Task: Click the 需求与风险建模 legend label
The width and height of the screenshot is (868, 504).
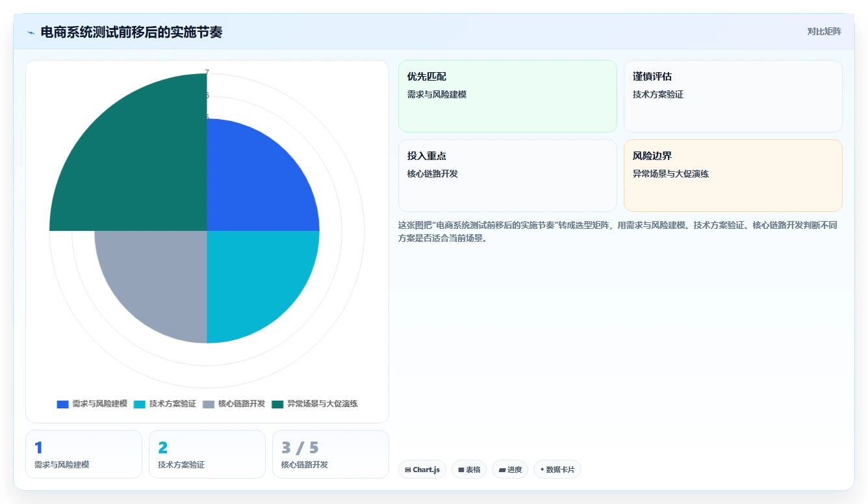Action: coord(99,404)
